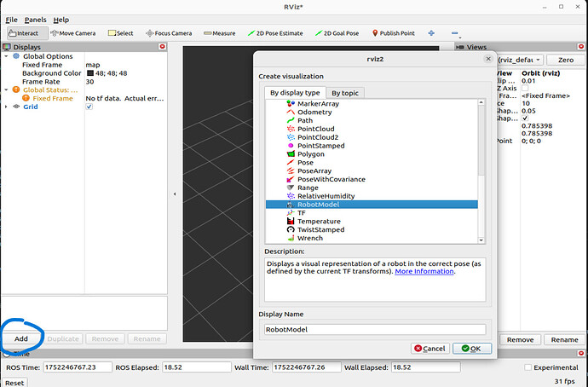Click the Display Name input field
The width and height of the screenshot is (588, 387).
pos(375,329)
